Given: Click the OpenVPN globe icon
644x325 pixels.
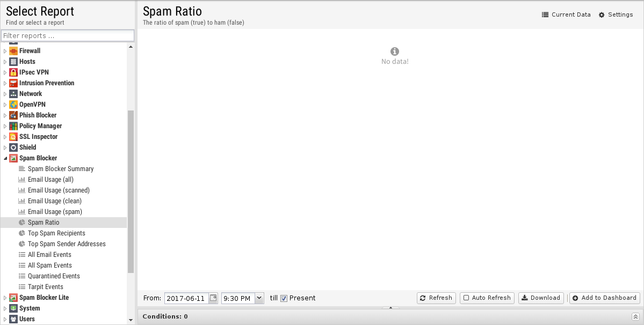Looking at the screenshot, I should point(13,105).
